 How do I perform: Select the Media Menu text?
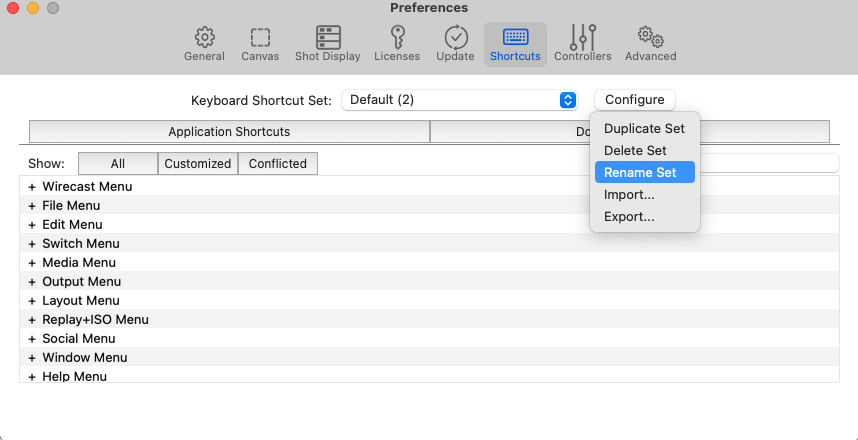(79, 263)
